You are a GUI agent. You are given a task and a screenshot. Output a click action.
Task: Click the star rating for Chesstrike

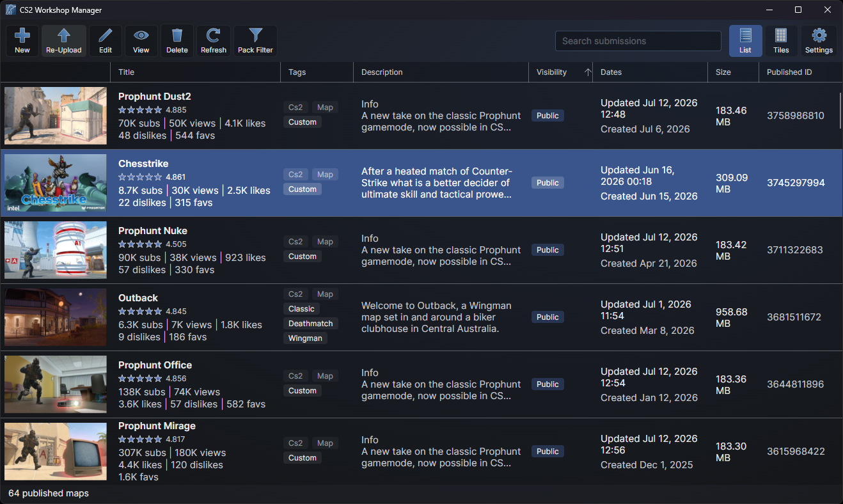coord(140,177)
